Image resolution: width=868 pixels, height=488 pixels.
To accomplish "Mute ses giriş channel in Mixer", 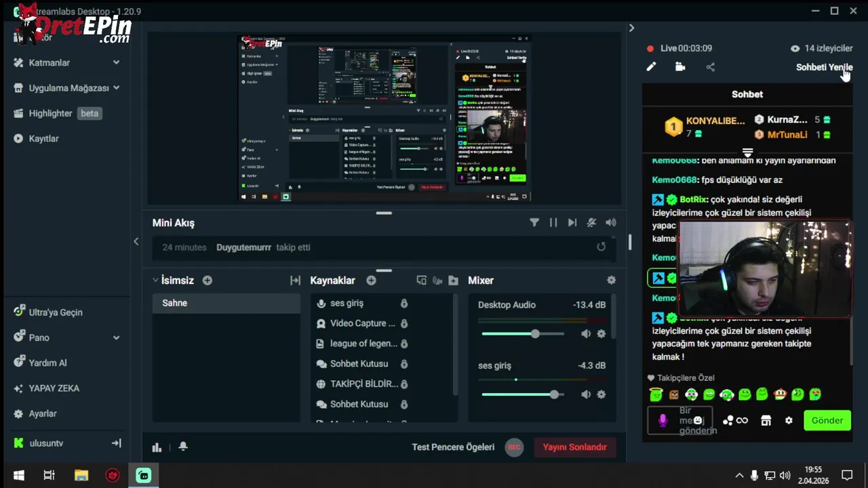I will (x=586, y=394).
